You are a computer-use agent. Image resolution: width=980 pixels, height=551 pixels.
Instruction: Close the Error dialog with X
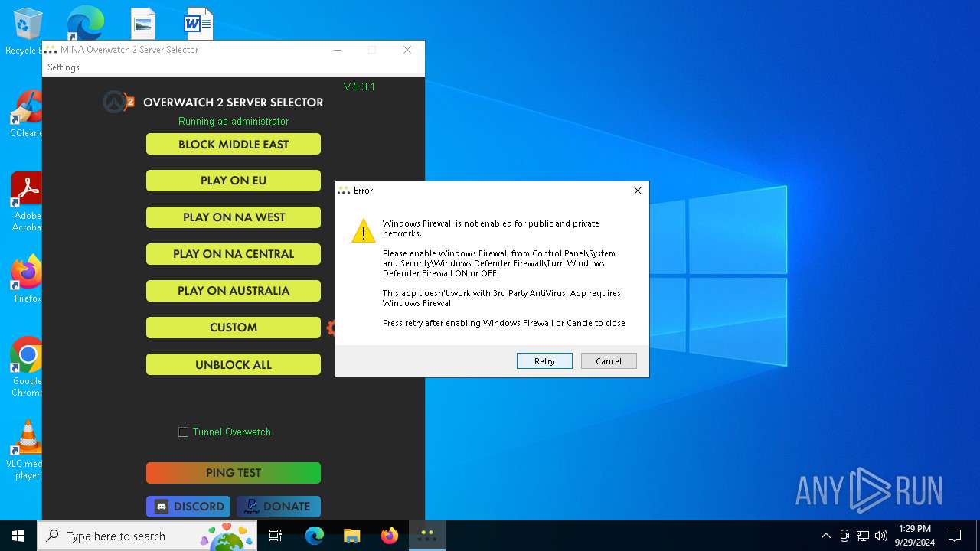coord(638,191)
